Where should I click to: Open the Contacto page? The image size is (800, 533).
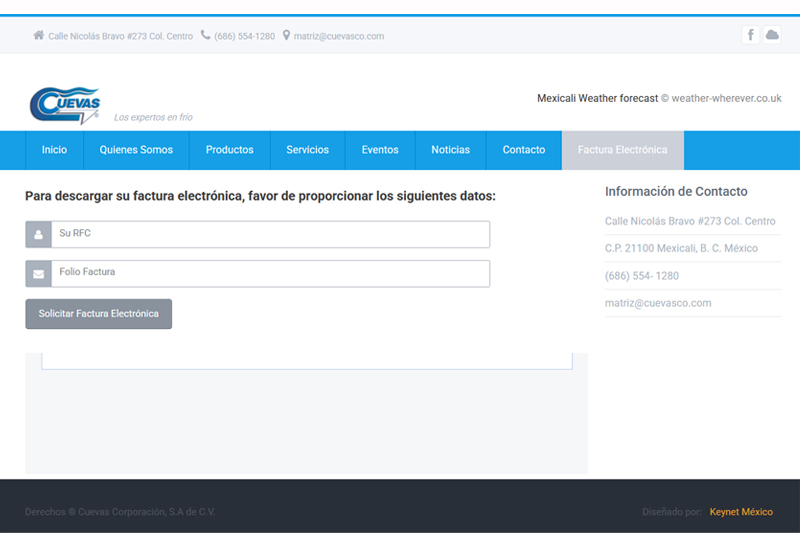pyautogui.click(x=524, y=150)
